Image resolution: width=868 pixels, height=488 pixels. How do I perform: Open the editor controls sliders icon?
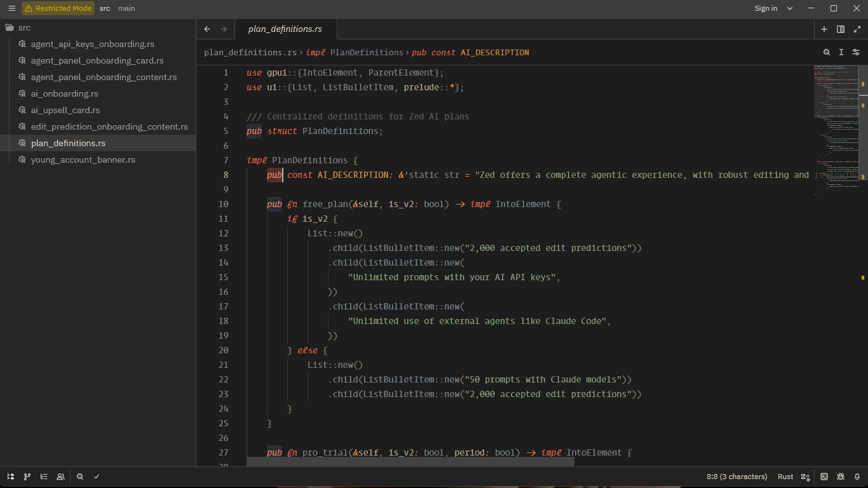(x=856, y=53)
